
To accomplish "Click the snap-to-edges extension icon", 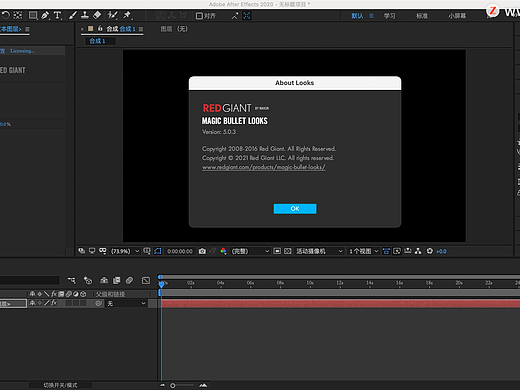I will [x=235, y=16].
